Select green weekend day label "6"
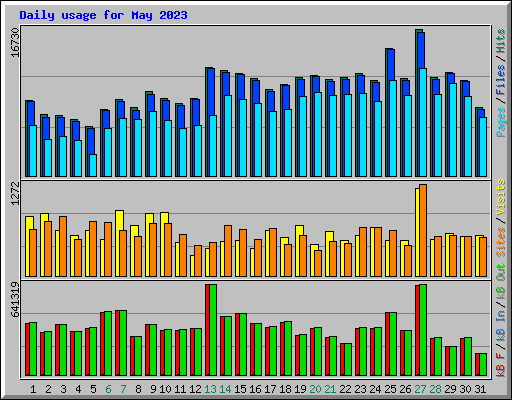This screenshot has height=400, width=512. (x=108, y=389)
